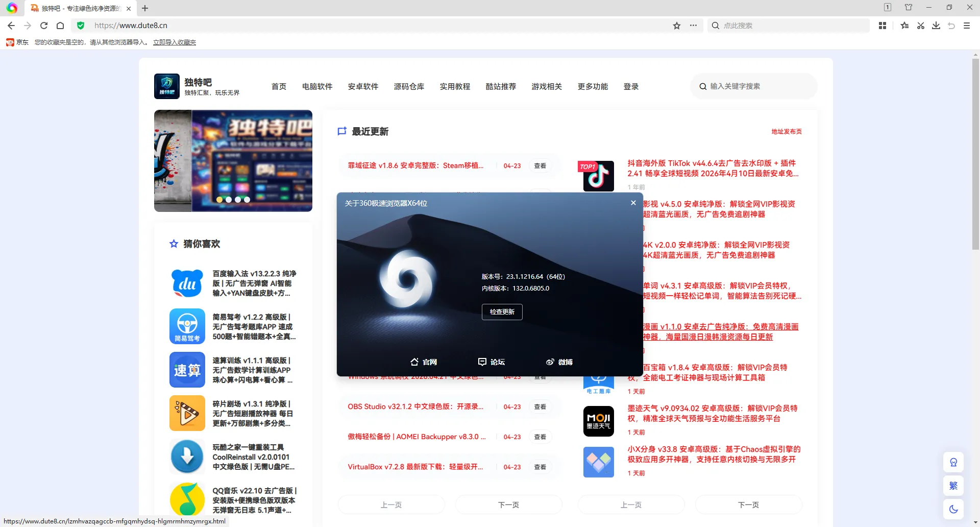Click the 微博 icon in the about dialog
The width and height of the screenshot is (980, 527).
(550, 362)
